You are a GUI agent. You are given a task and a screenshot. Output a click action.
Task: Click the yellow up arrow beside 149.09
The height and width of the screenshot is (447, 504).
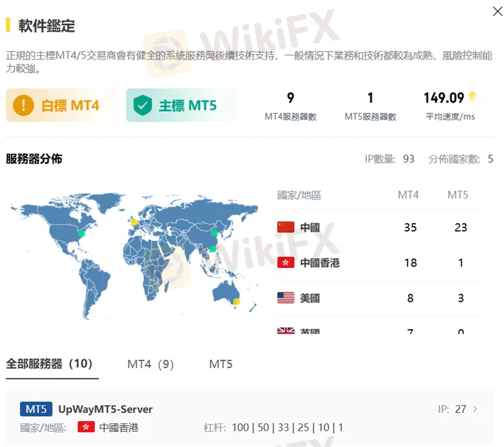(x=472, y=96)
